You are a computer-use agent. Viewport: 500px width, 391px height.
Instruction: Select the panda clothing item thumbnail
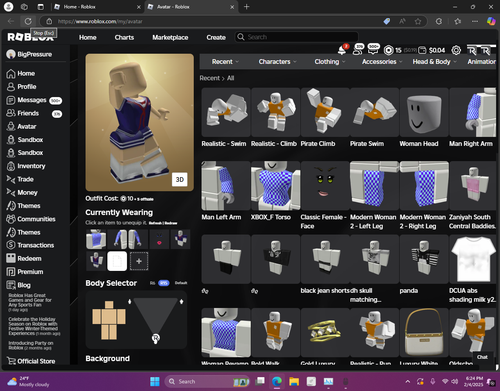click(424, 259)
